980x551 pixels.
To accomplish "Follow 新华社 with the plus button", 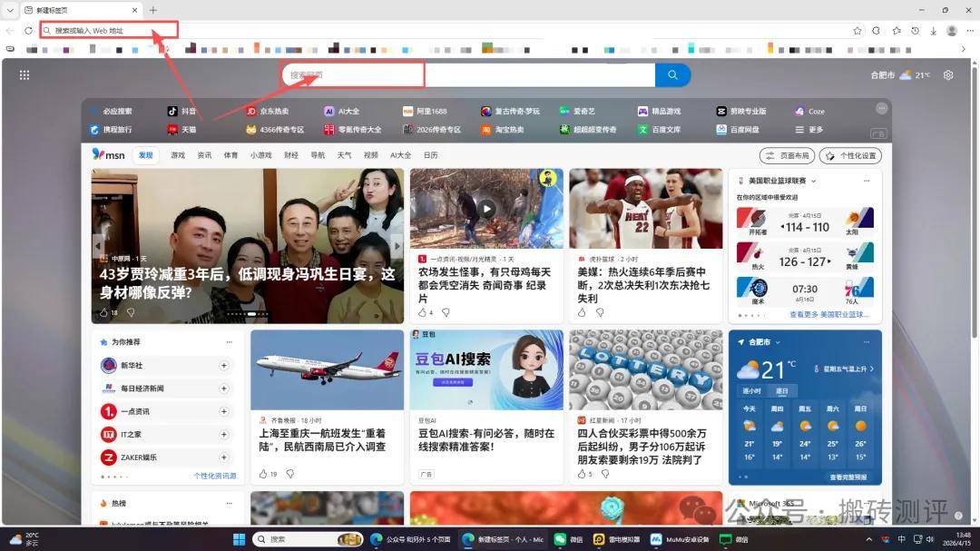I will 224,366.
